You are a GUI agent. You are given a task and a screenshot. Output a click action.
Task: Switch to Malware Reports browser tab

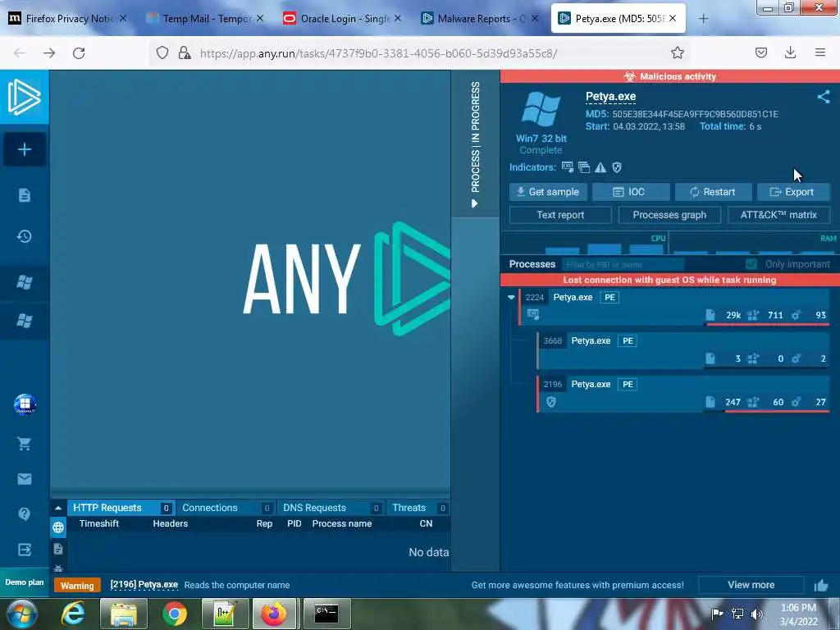tap(480, 18)
